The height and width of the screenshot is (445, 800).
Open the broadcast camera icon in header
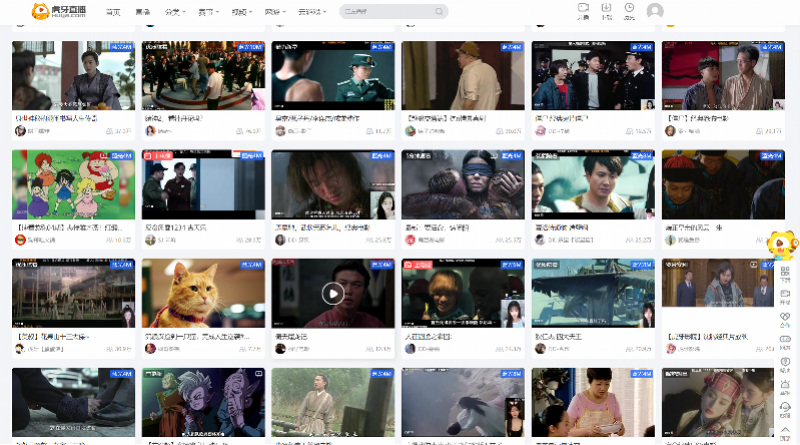(x=583, y=8)
